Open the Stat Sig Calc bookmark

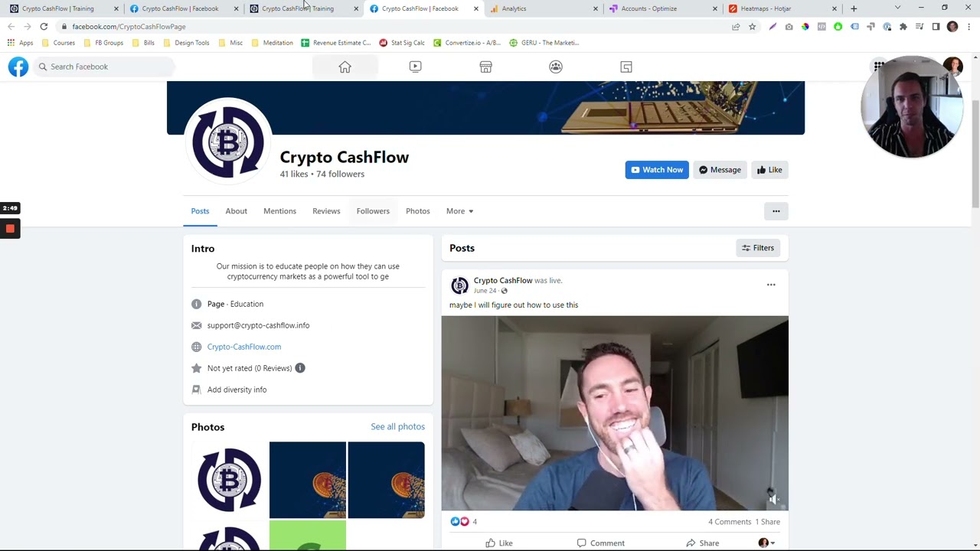point(402,43)
